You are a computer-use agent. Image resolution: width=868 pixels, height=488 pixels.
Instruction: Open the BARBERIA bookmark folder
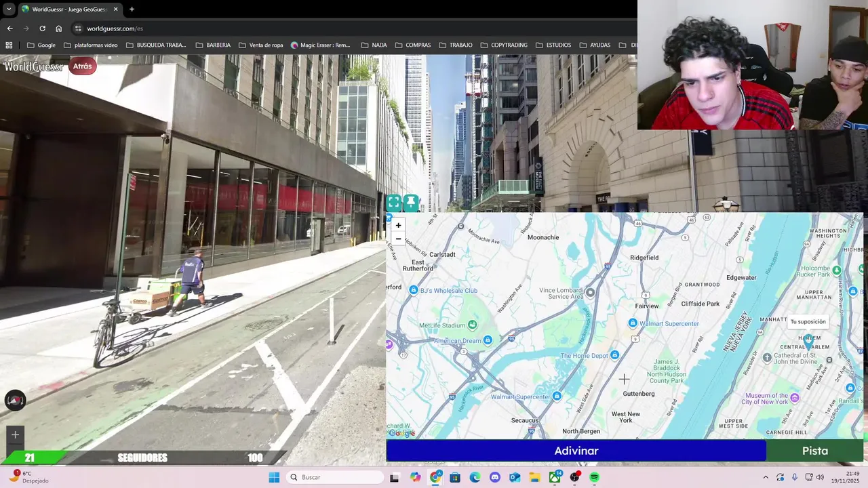(213, 45)
